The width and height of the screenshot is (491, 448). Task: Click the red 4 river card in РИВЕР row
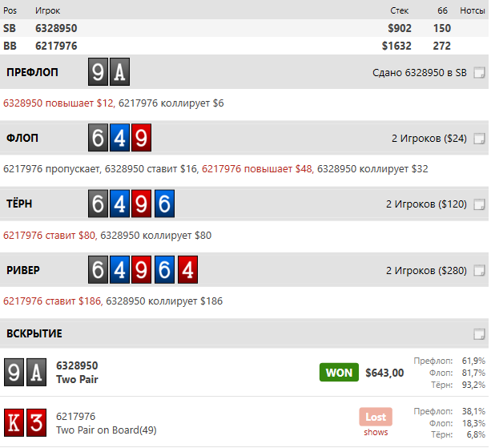[x=188, y=270]
